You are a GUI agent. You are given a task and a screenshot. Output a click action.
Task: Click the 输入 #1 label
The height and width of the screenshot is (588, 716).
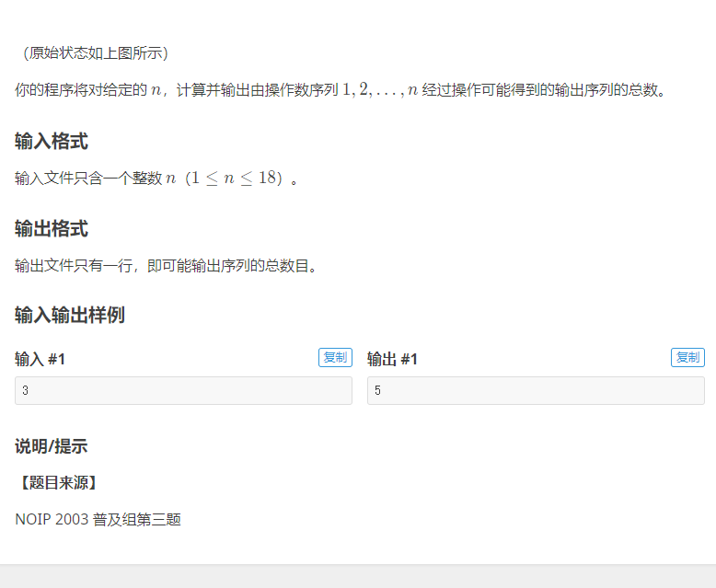[40, 359]
